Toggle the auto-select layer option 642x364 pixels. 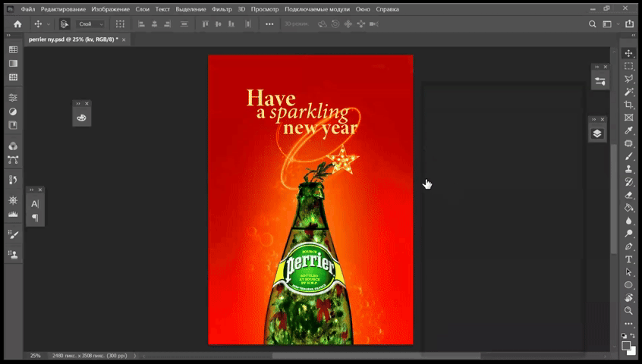pos(65,24)
